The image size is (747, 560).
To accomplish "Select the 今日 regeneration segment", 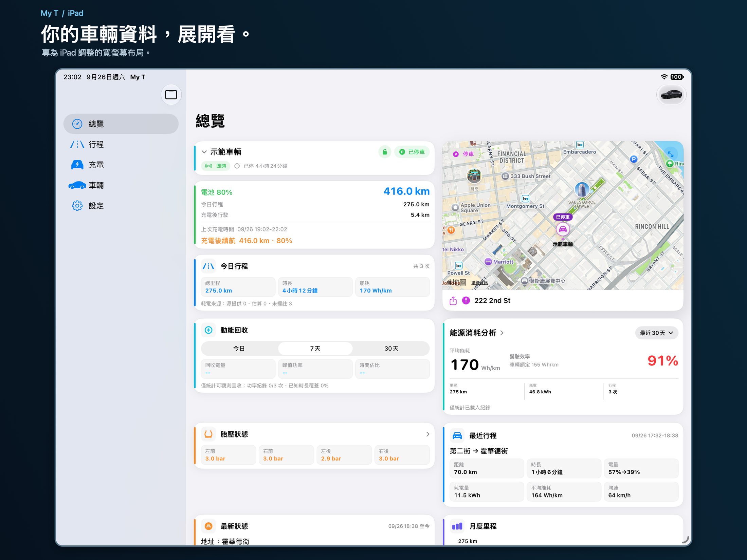I will coord(239,349).
